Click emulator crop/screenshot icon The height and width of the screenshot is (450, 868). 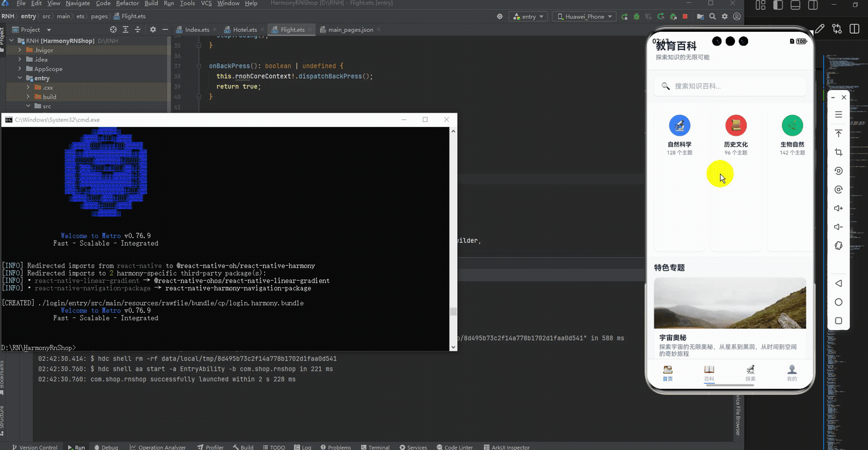839,152
